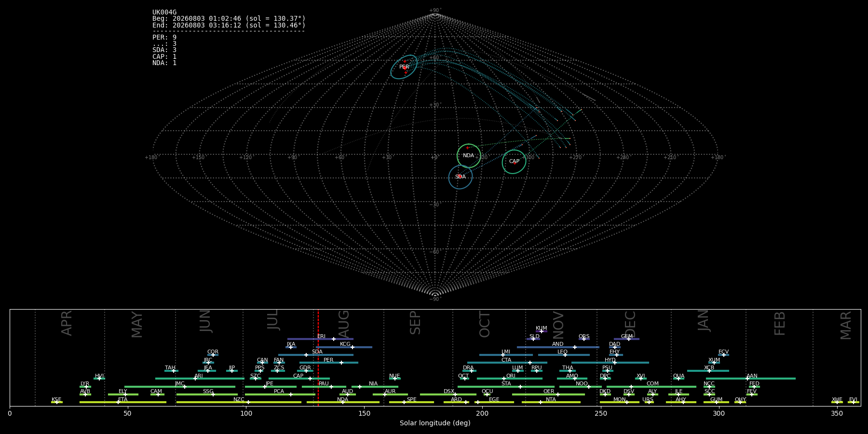Click the KUM shower peak marker
This screenshot has height=434, width=868.
542,331
